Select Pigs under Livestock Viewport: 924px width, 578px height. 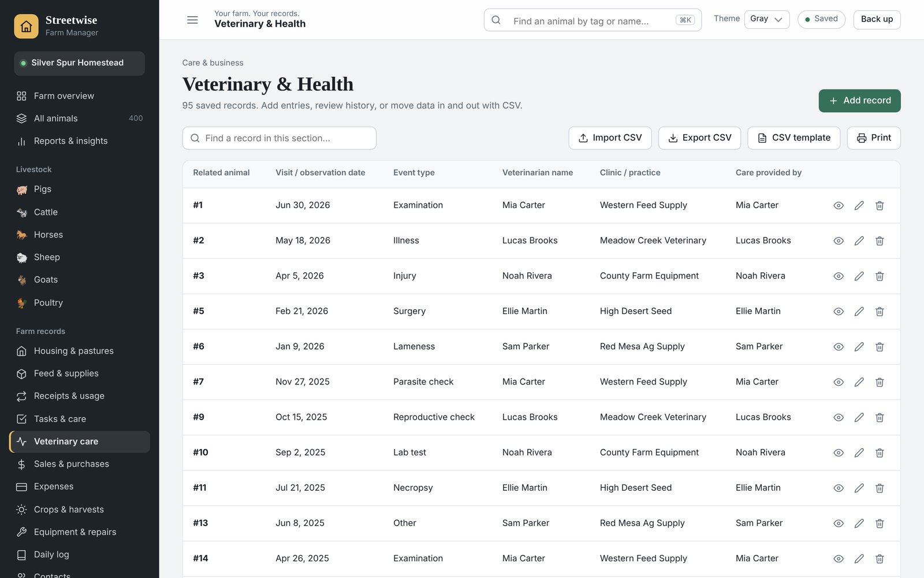pyautogui.click(x=79, y=189)
